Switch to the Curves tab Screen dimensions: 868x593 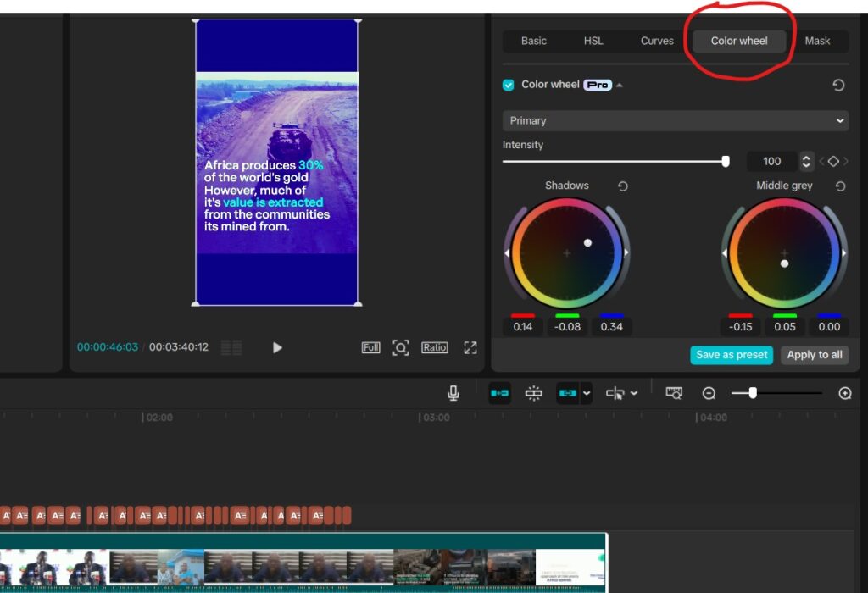click(x=657, y=41)
